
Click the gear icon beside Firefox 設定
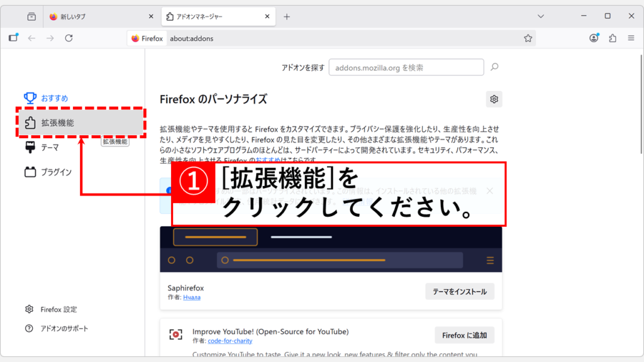(29, 309)
